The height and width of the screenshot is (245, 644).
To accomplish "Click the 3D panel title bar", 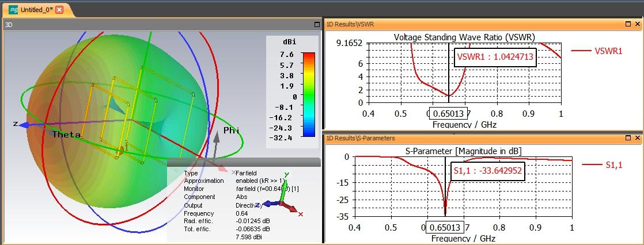I will 162,25.
